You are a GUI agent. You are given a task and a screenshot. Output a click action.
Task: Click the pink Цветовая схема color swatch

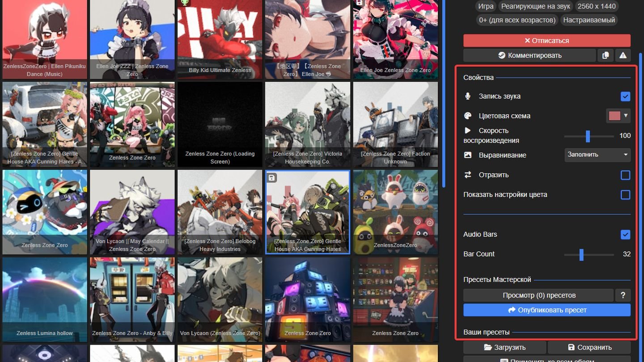[x=614, y=116]
